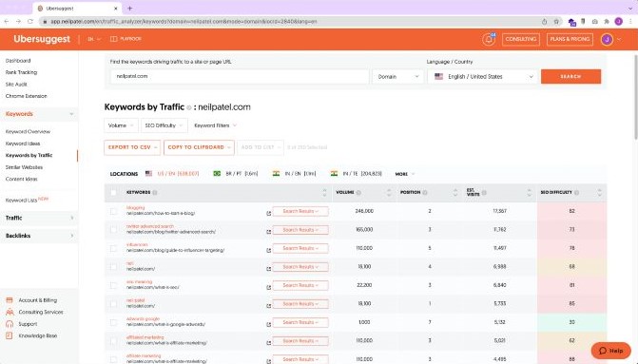638x364 pixels.
Task: Reload the page with browser refresh icon
Action: 30,21
